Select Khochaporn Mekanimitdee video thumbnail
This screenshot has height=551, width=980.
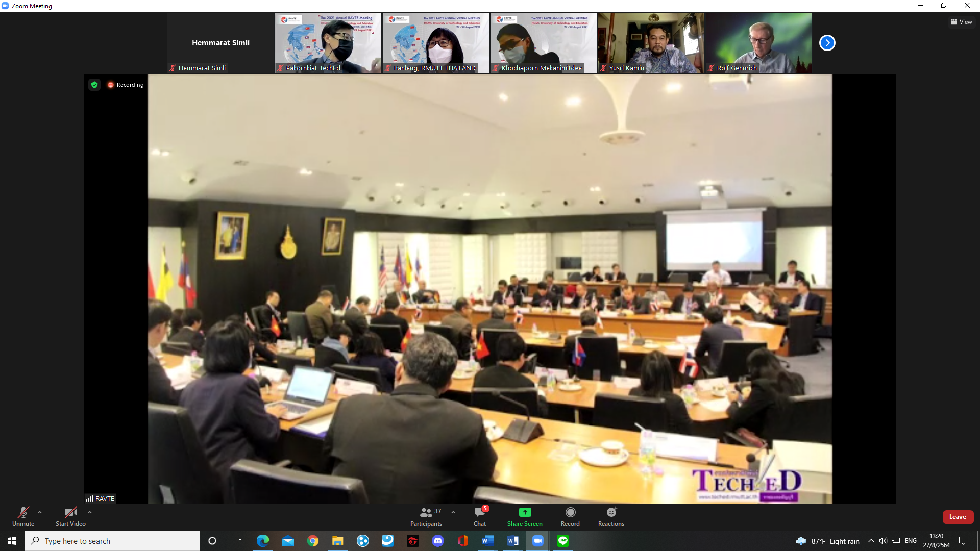[544, 43]
